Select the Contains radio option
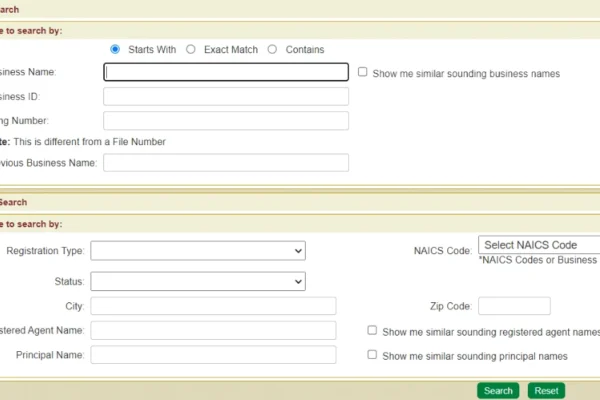Viewport: 600px width, 400px height. [x=273, y=49]
